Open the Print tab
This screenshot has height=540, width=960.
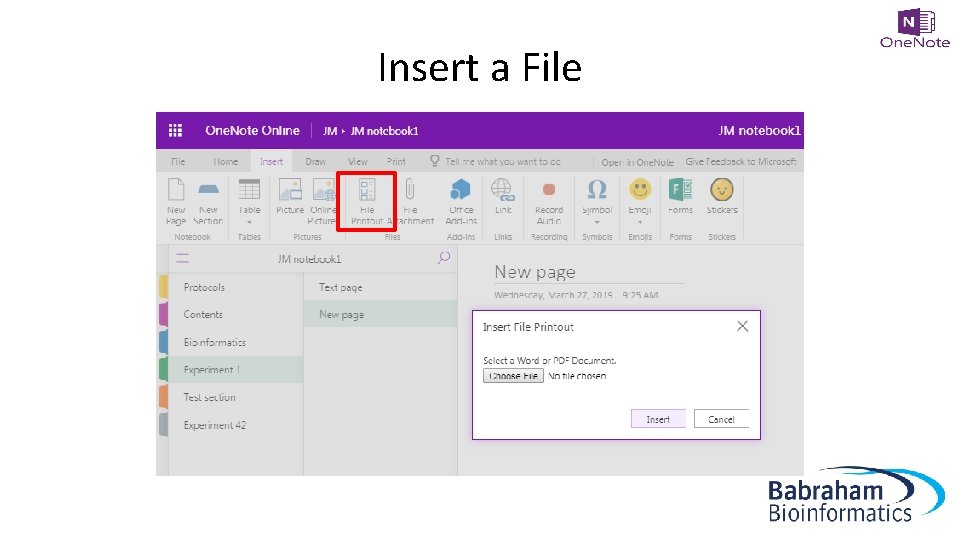pos(396,162)
